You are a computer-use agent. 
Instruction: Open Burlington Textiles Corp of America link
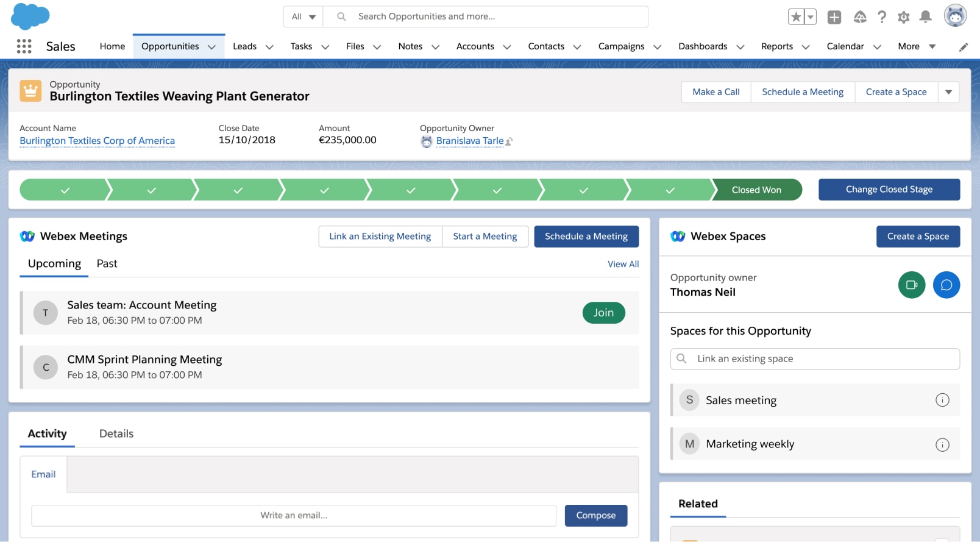[x=97, y=141]
